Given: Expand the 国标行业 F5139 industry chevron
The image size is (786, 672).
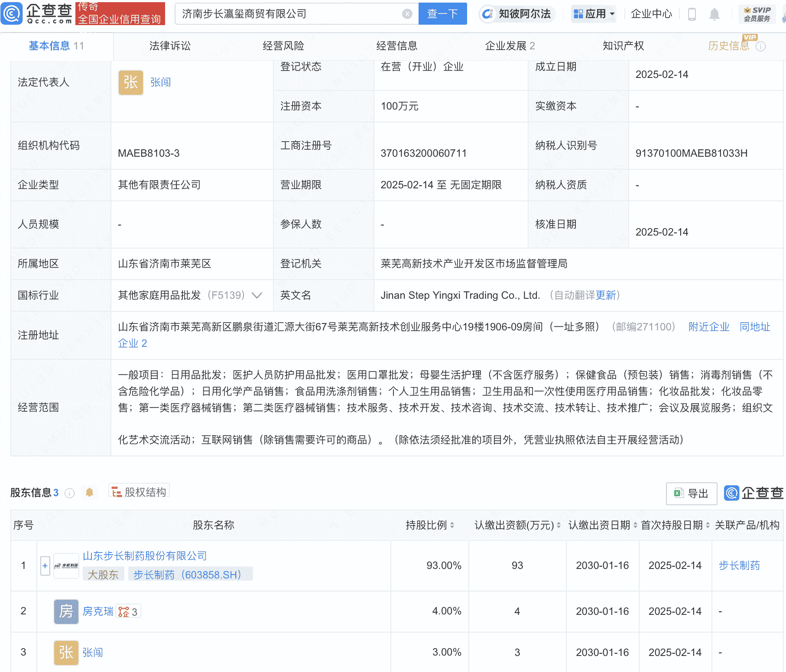Looking at the screenshot, I should point(257,295).
